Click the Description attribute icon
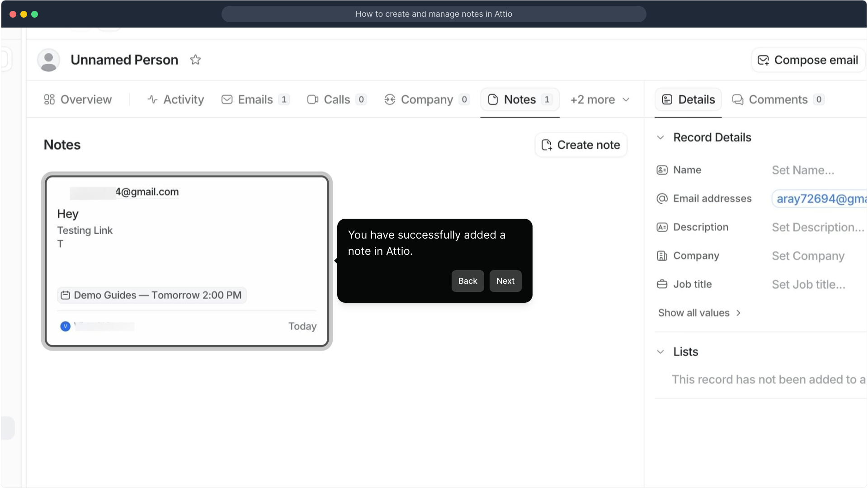The image size is (868, 488). [662, 227]
